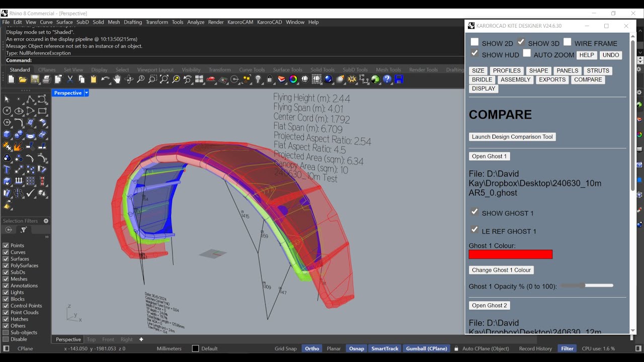Select the Rectangle tool in left sidebar
644x362 pixels.
pos(42,111)
